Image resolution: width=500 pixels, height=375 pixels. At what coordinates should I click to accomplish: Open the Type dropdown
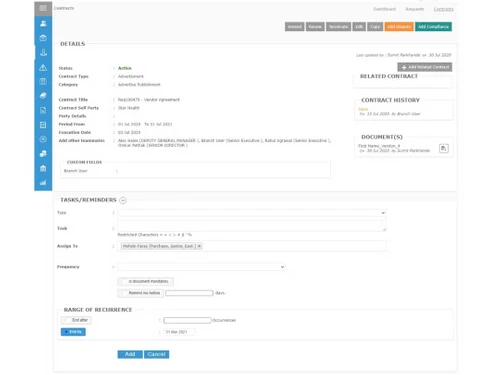pyautogui.click(x=252, y=213)
